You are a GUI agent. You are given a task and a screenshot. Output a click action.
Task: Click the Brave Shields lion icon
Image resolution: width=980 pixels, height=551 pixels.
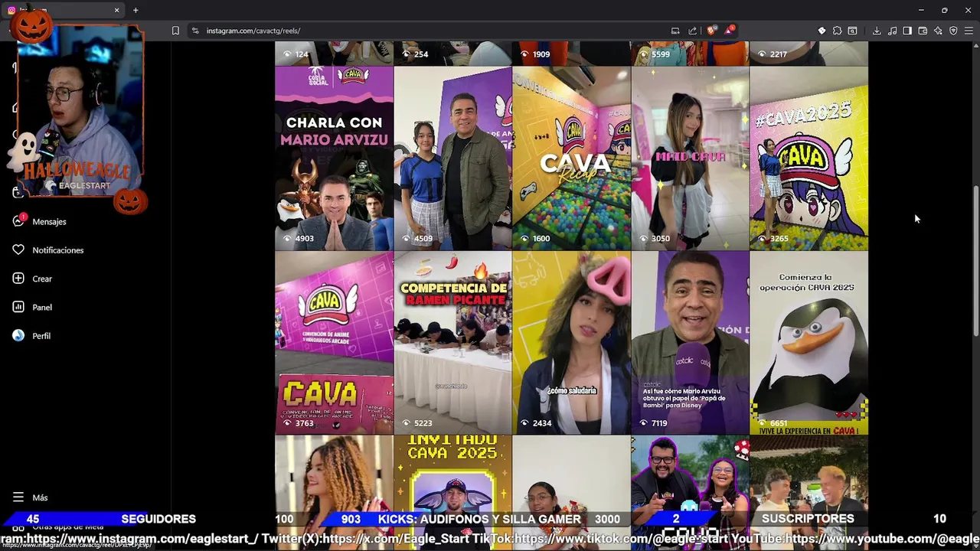[711, 31]
